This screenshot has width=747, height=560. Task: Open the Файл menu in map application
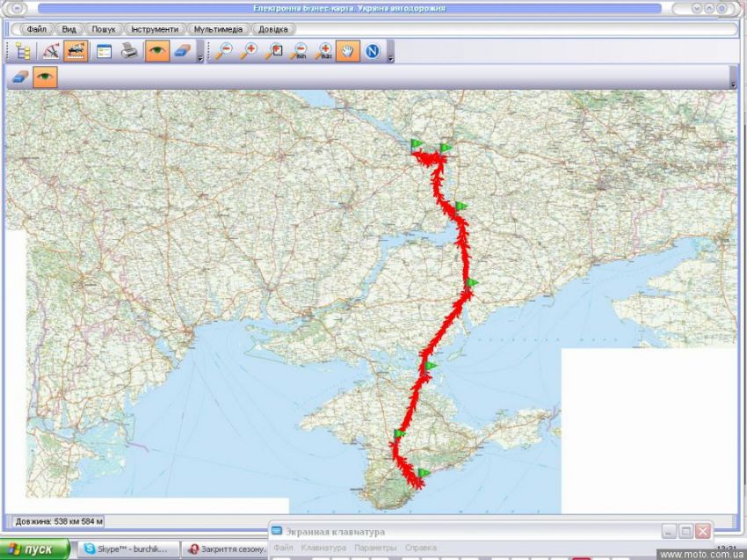36,29
